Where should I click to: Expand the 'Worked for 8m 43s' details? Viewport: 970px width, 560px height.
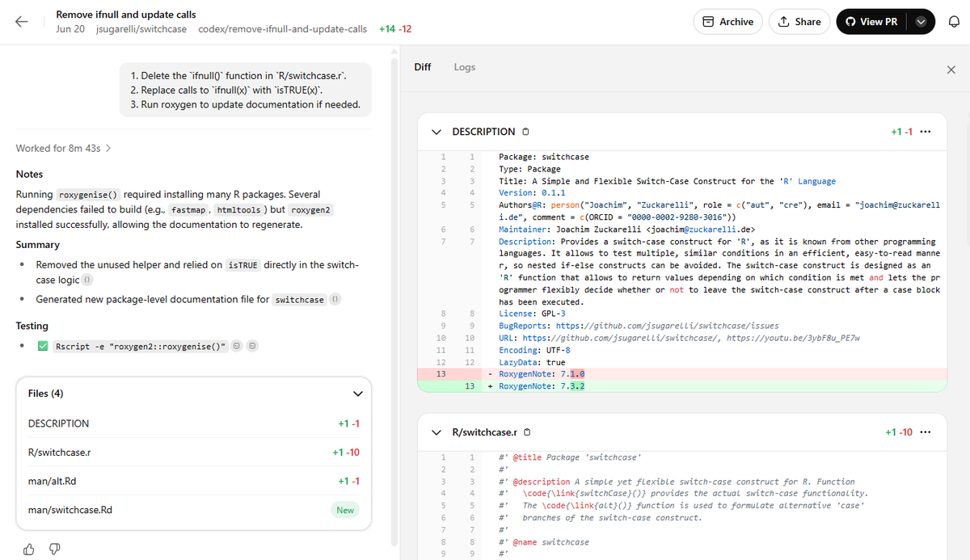(64, 149)
